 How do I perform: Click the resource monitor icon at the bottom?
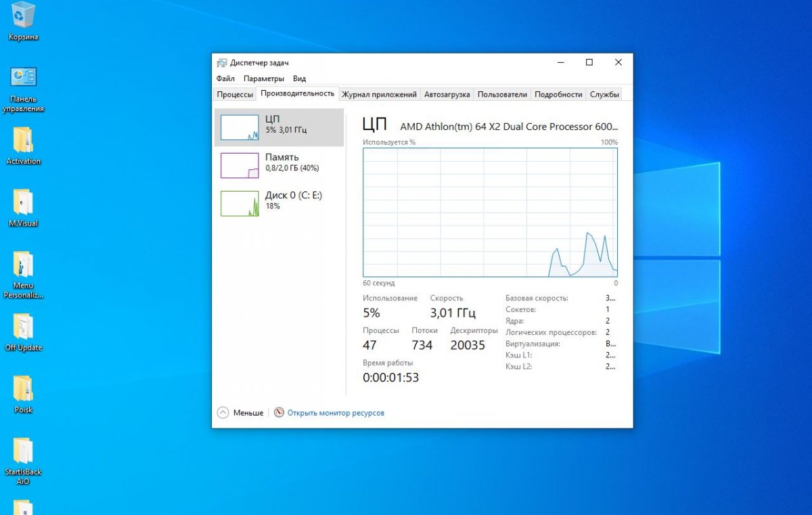[279, 412]
